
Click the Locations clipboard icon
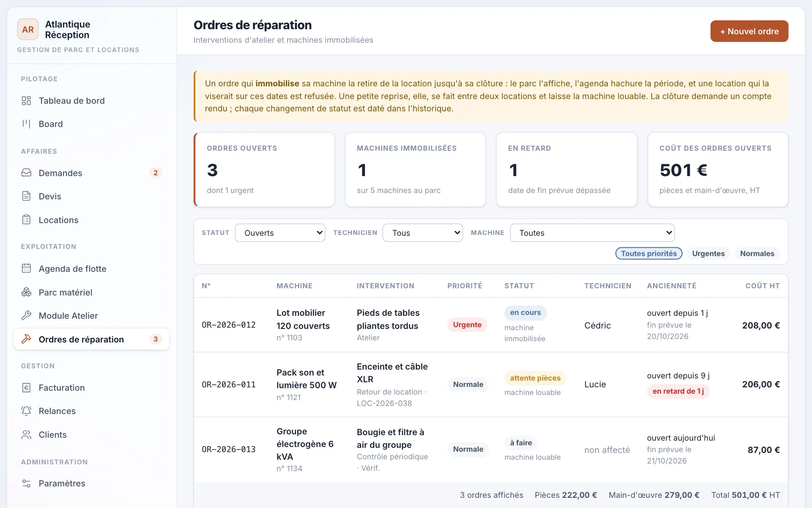[26, 220]
